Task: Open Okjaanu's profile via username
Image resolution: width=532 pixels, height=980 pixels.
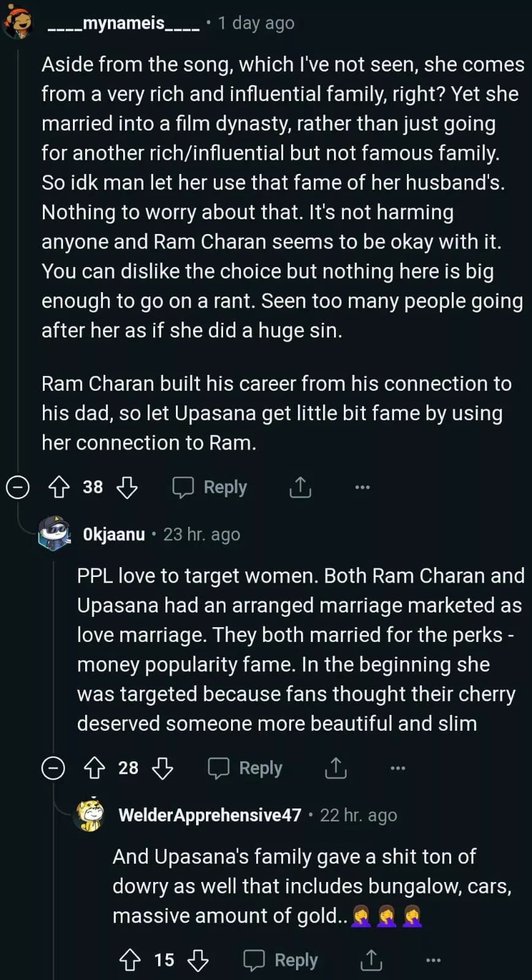Action: (x=114, y=535)
